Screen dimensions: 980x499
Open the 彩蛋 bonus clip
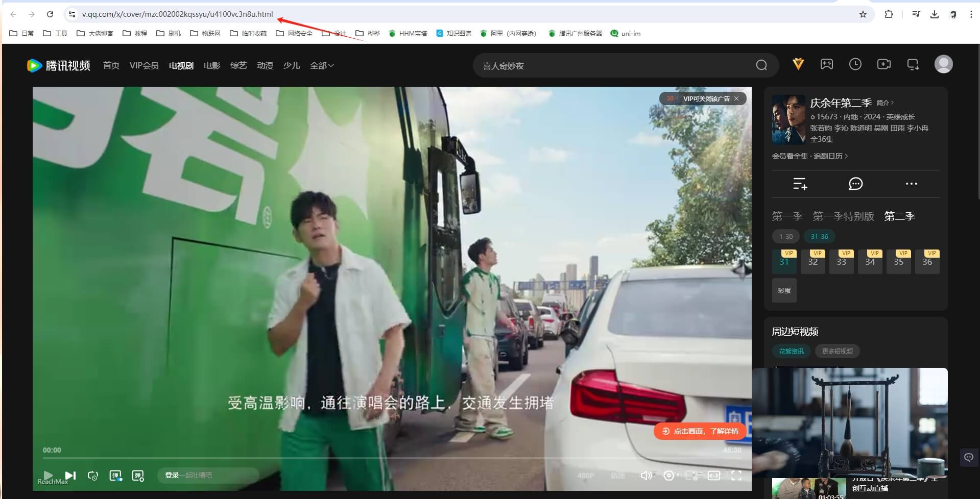pos(784,290)
